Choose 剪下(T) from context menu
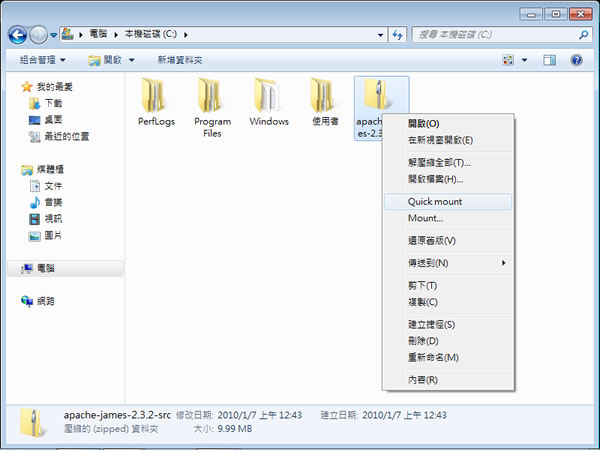Image resolution: width=600 pixels, height=450 pixels. [448, 285]
